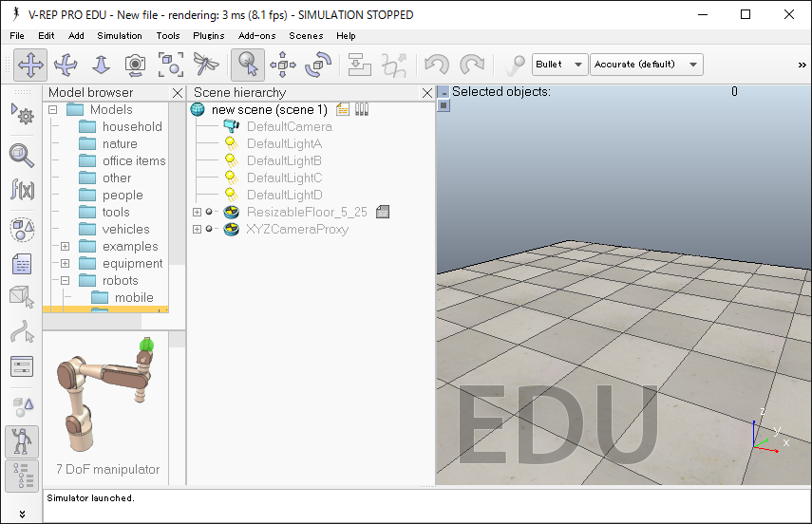Viewport: 812px width, 524px height.
Task: Click the icon beside the main script
Action: pos(362,109)
